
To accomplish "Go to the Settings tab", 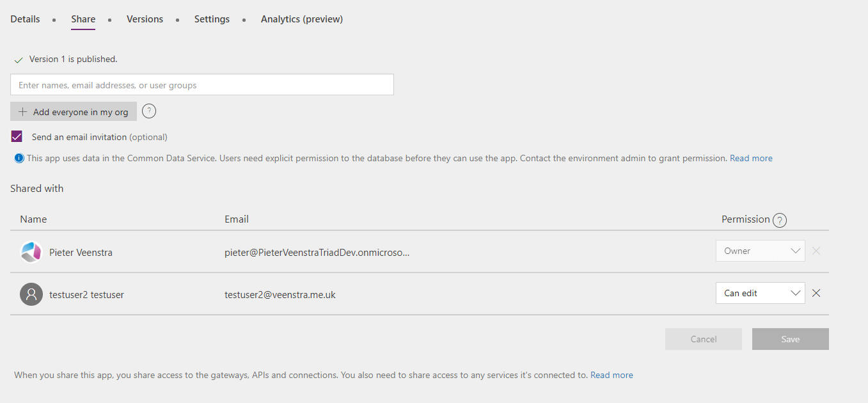I will 212,19.
